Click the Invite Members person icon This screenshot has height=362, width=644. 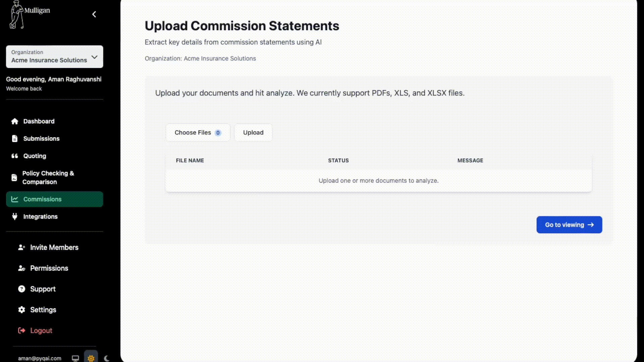point(21,247)
